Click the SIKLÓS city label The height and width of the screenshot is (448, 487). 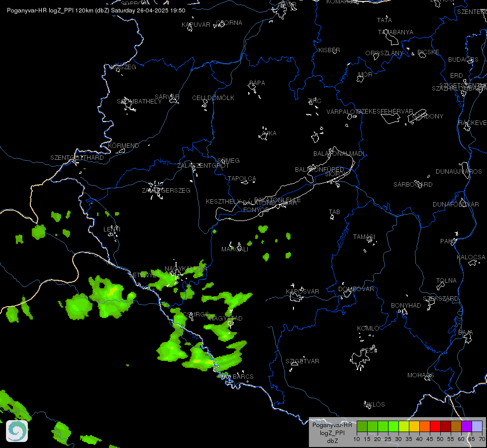[374, 405]
